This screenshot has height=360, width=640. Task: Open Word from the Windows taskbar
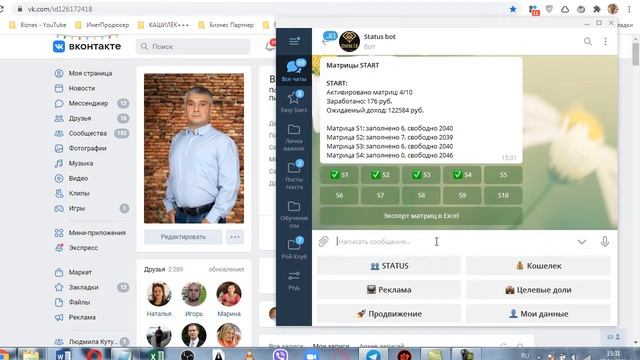(62, 355)
